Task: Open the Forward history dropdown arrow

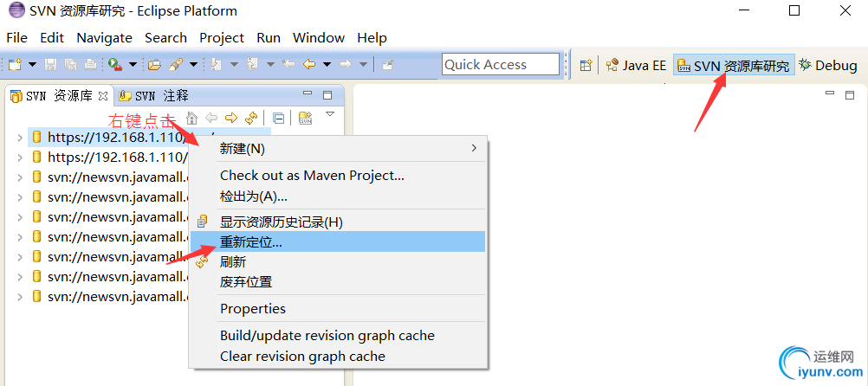Action: (x=363, y=65)
